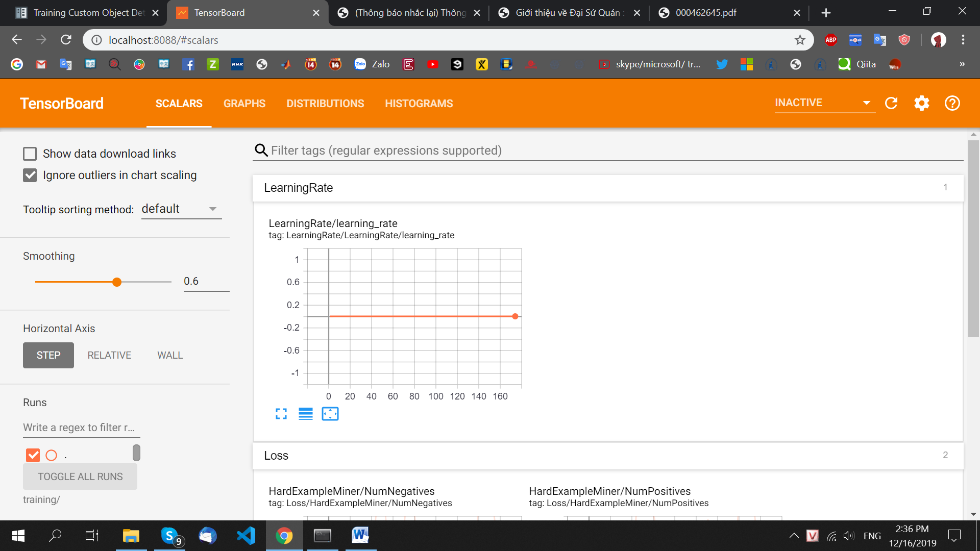Switch to SCALARS tab
980x551 pixels.
(x=179, y=104)
